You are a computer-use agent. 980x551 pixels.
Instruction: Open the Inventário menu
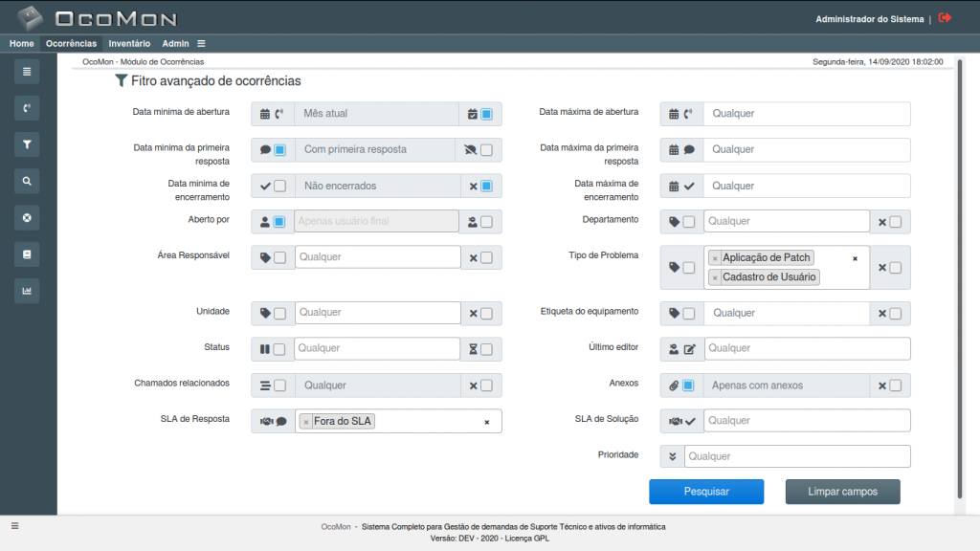[x=129, y=44]
